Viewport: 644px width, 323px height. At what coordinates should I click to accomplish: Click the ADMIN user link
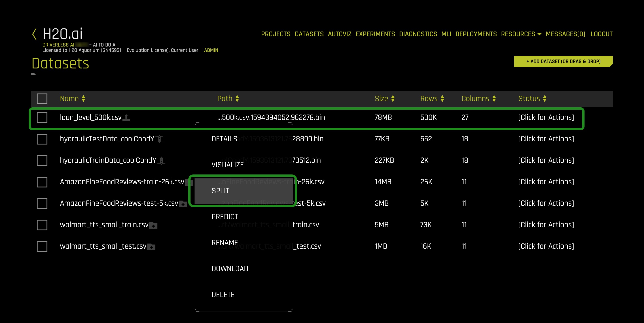pyautogui.click(x=211, y=50)
